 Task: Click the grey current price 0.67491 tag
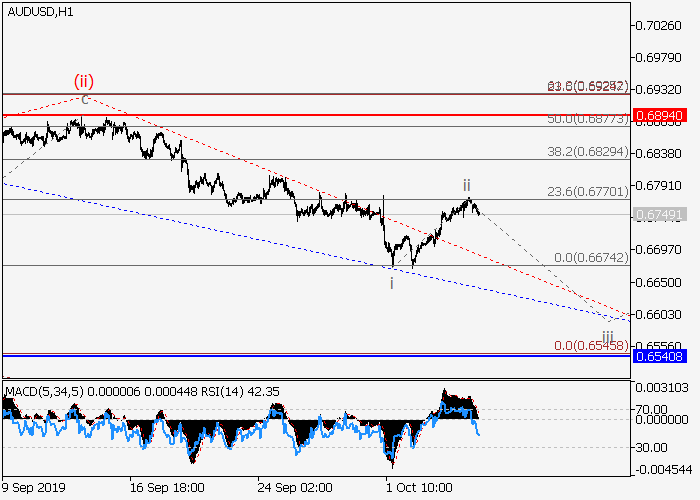657,214
